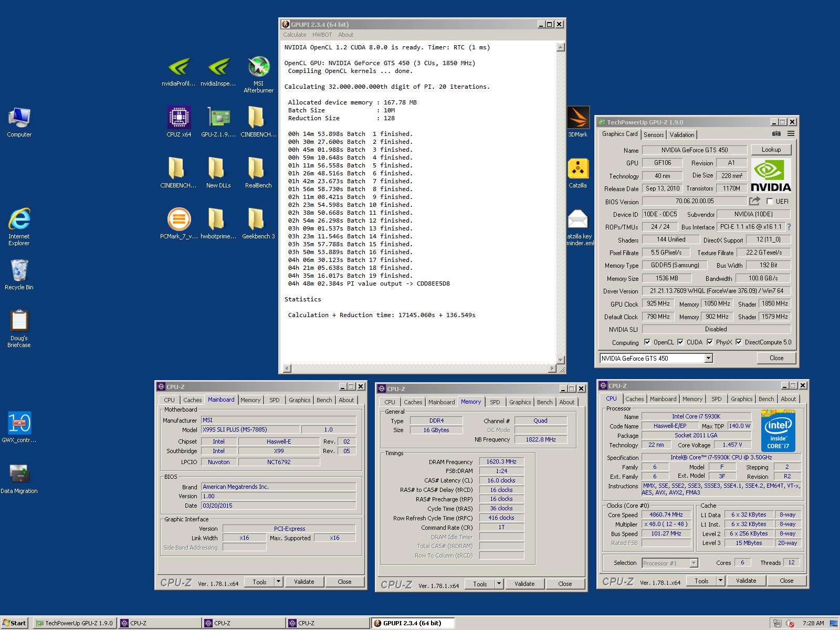Image resolution: width=840 pixels, height=630 pixels.
Task: Toggle DirectCompute 5.0 checkbox
Action: coord(739,342)
